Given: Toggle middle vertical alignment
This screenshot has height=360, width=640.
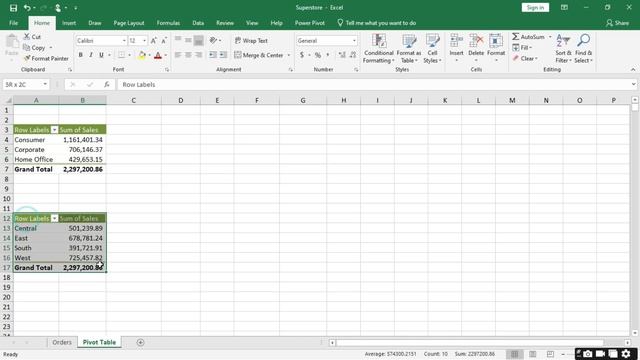Looking at the screenshot, I should click(188, 40).
